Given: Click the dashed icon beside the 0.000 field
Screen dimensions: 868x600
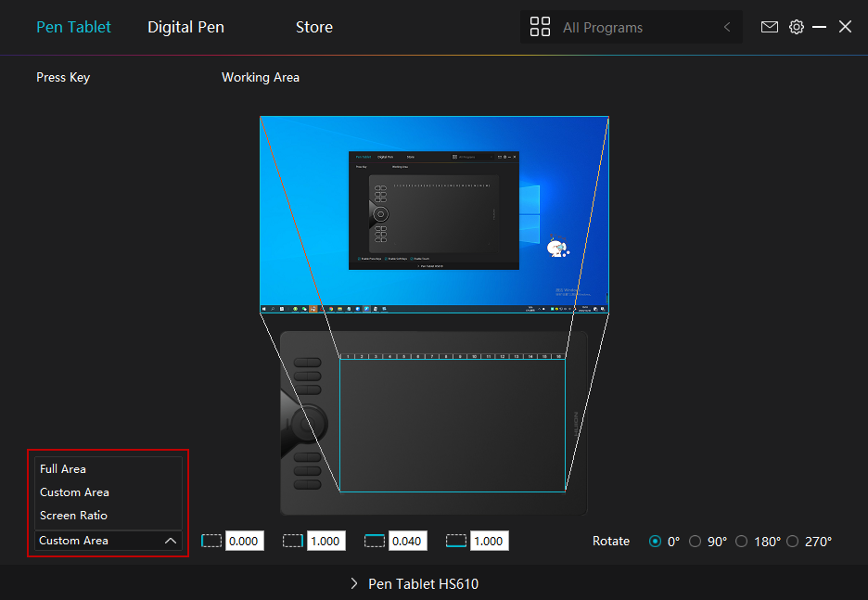Looking at the screenshot, I should click(211, 541).
